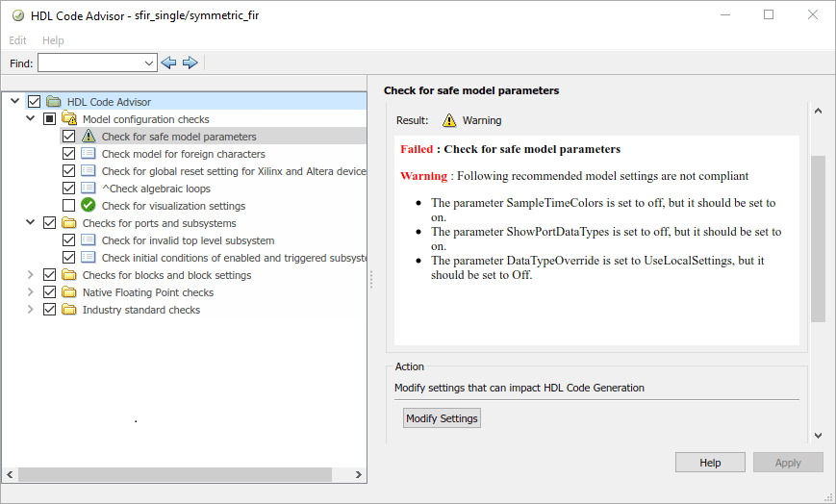Open the Edit menu
This screenshot has width=836, height=504.
tap(17, 40)
